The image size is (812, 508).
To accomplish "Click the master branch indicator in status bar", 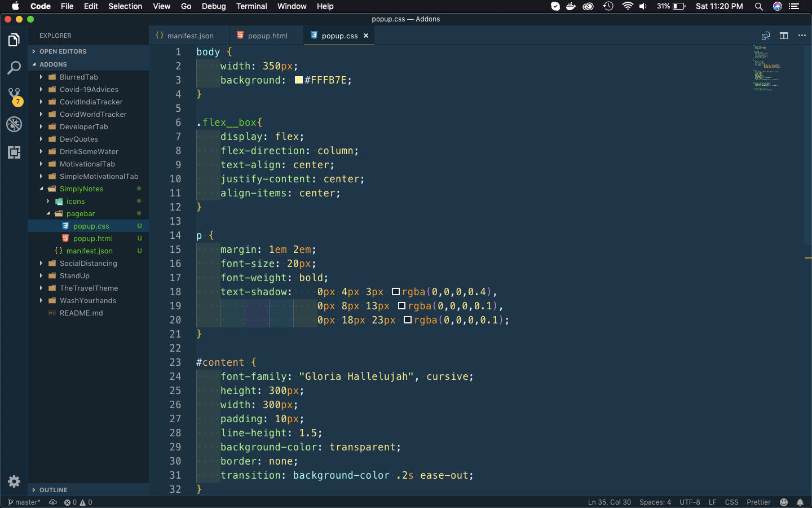I will (24, 502).
